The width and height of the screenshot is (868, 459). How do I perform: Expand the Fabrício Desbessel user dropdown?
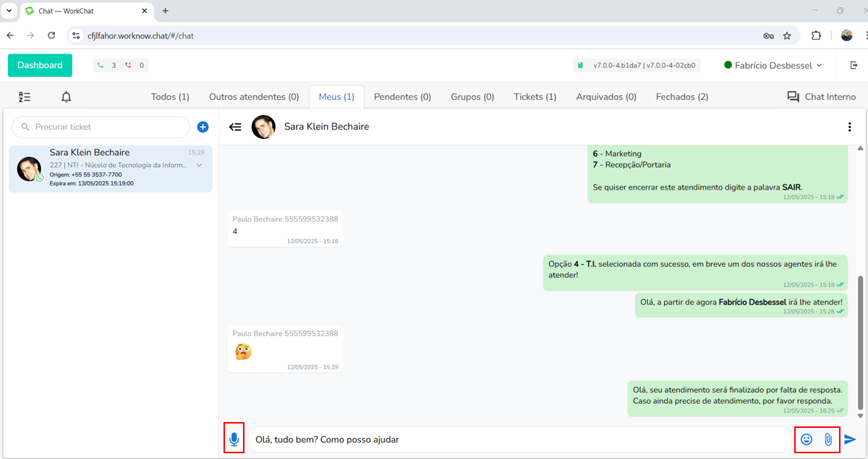[773, 65]
